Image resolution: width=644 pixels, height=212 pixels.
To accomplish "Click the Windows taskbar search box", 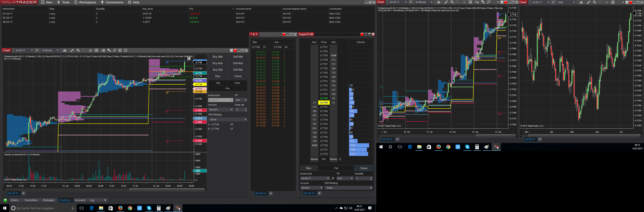I will (43, 208).
